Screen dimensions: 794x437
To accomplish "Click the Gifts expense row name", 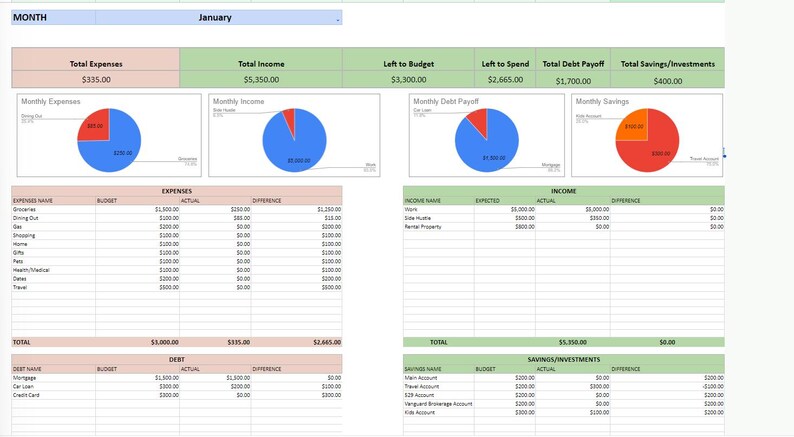I will (x=53, y=252).
